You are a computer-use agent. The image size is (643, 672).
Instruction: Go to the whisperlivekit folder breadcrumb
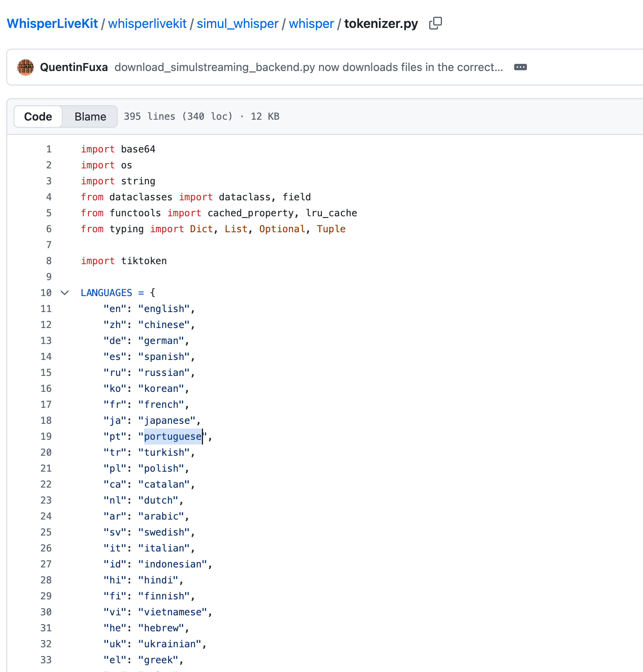pyautogui.click(x=147, y=24)
